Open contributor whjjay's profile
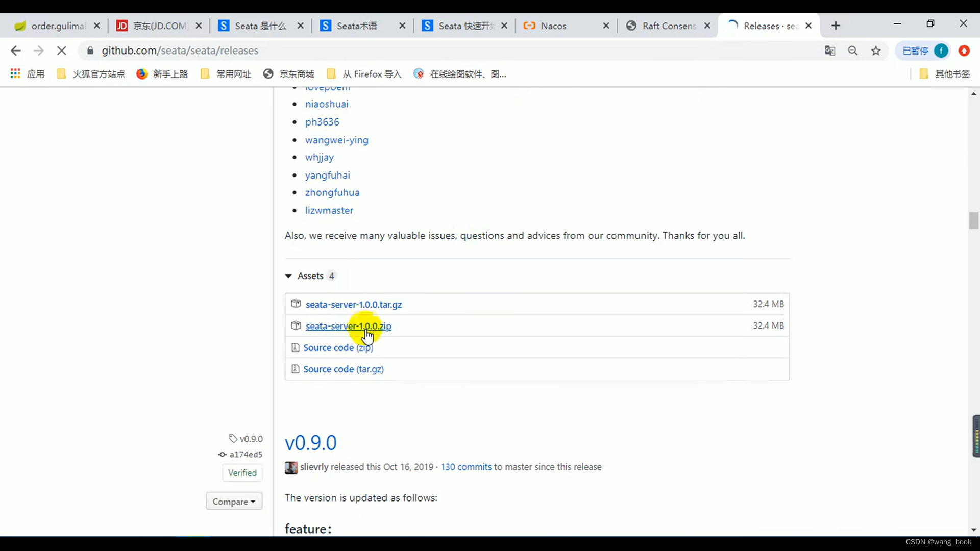This screenshot has width=980, height=551. pyautogui.click(x=320, y=157)
